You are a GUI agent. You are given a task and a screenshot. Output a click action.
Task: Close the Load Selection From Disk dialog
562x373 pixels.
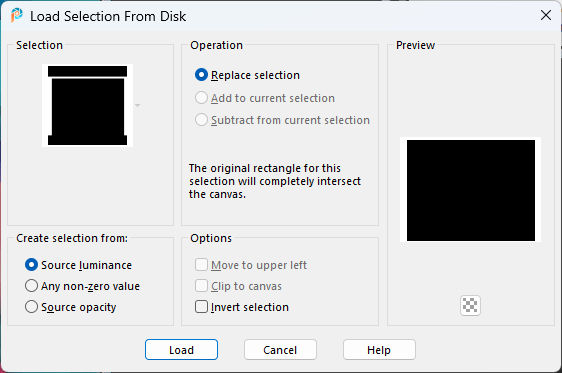pyautogui.click(x=546, y=15)
